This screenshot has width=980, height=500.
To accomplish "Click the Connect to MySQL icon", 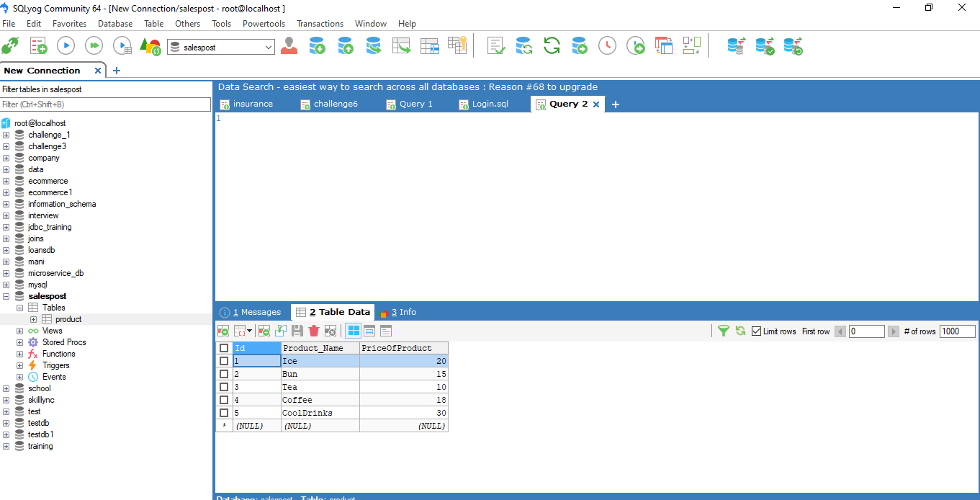I will tap(10, 45).
